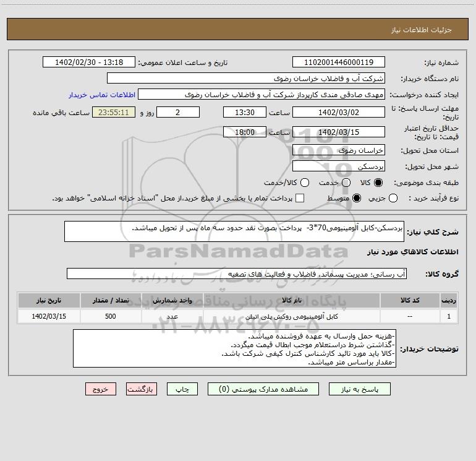Click the خروج exit button

pos(101,389)
